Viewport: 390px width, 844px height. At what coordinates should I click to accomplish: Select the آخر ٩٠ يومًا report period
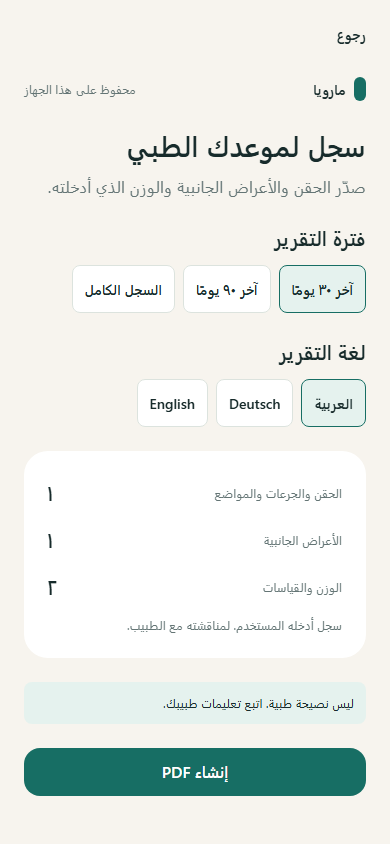tap(226, 289)
